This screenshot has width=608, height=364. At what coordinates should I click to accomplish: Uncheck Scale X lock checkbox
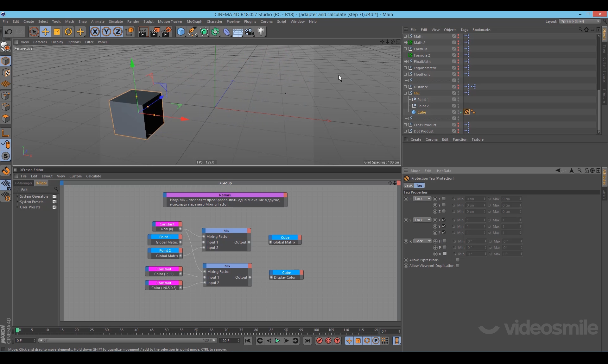pyautogui.click(x=444, y=220)
